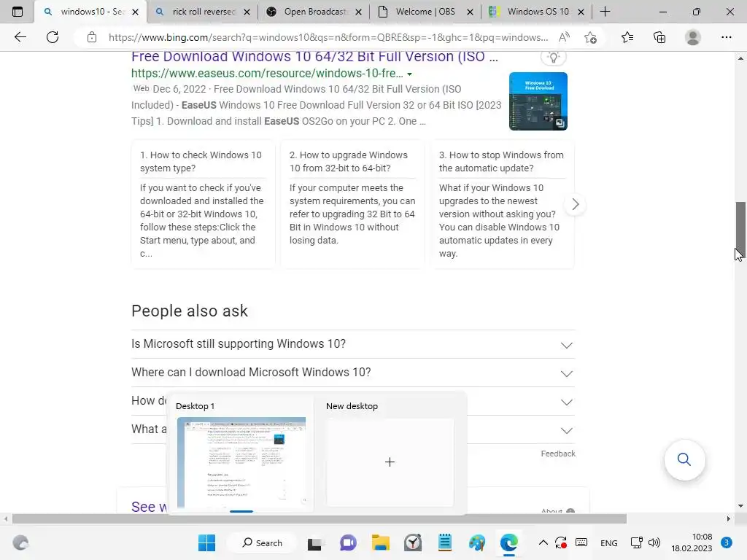747x560 pixels.
Task: Open the Notepad icon on taskbar
Action: coord(444,542)
